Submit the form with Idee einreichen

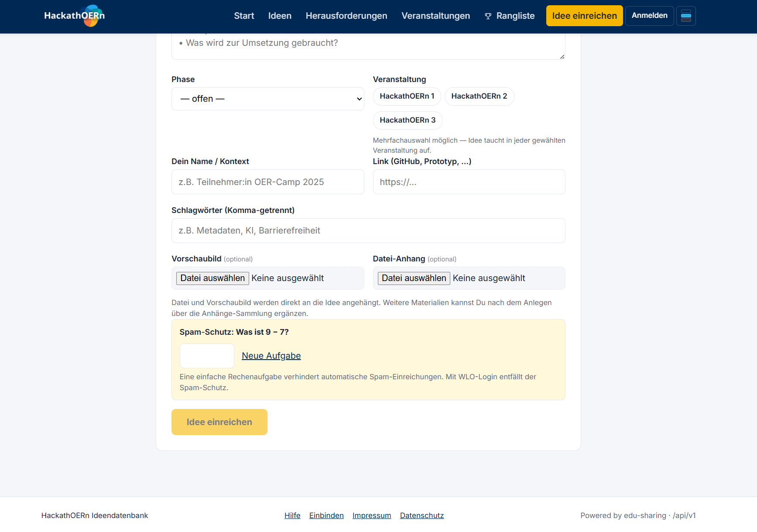pos(219,422)
